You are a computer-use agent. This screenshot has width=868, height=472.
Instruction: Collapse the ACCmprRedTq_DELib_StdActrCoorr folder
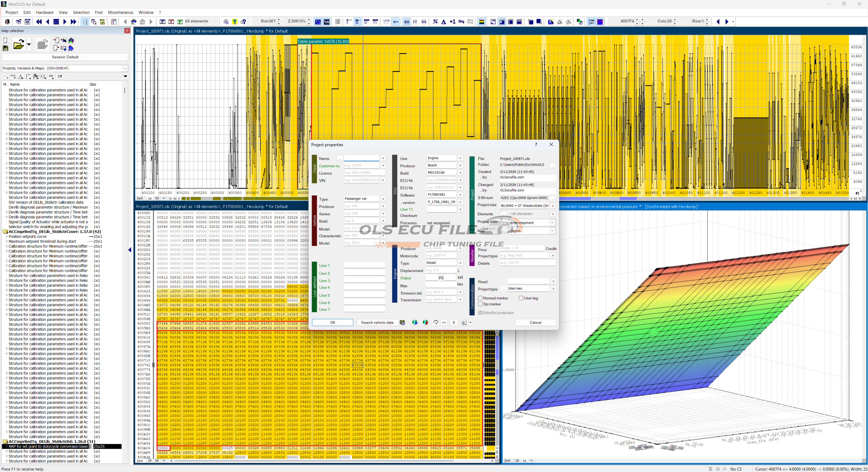click(5, 232)
